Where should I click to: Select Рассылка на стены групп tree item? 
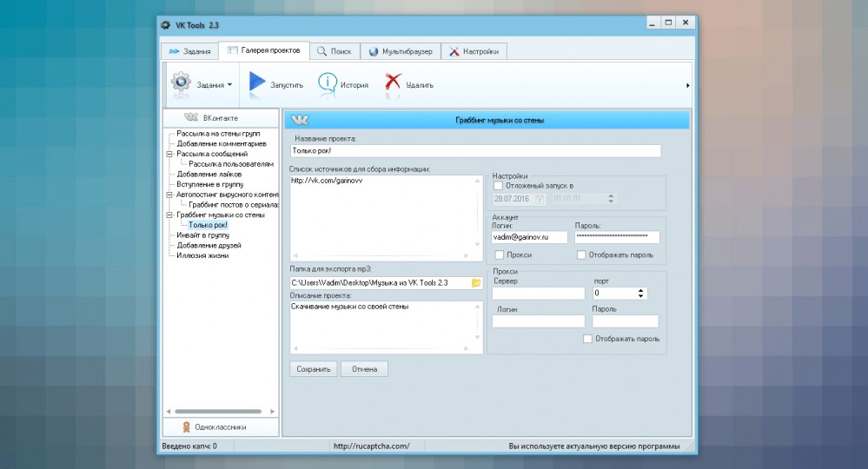coord(218,134)
